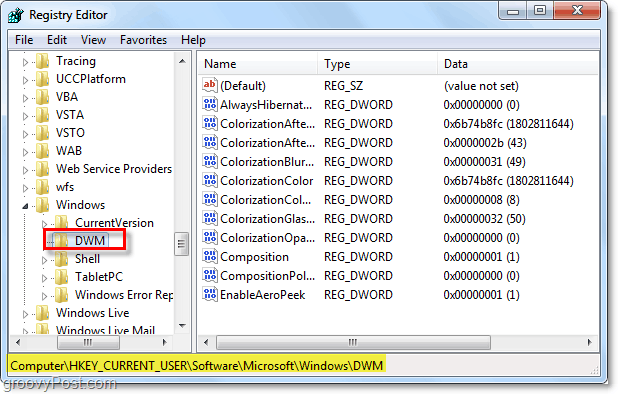
Task: Click the REG_SZ type cell
Action: click(x=343, y=86)
